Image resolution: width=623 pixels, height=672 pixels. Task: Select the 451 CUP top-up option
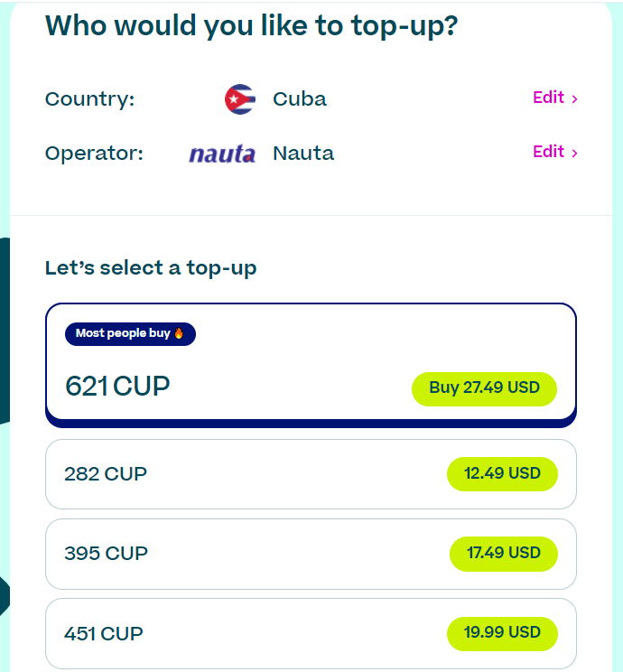click(x=311, y=633)
